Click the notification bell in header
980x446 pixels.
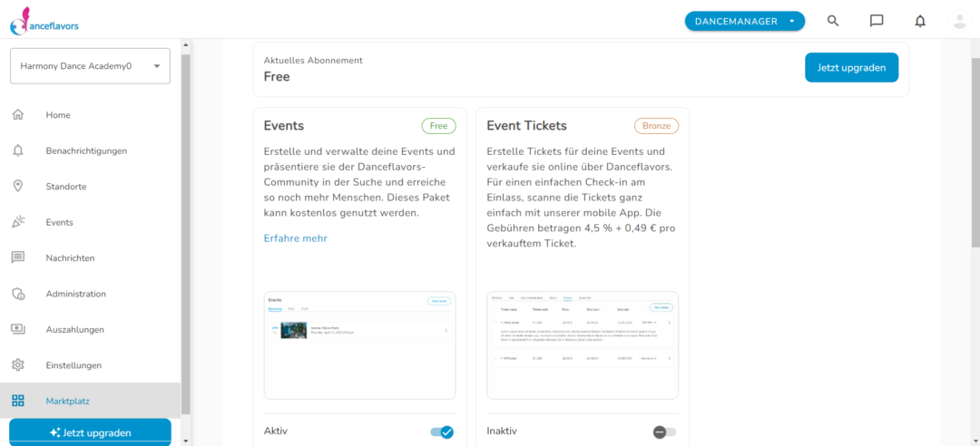click(x=920, y=21)
